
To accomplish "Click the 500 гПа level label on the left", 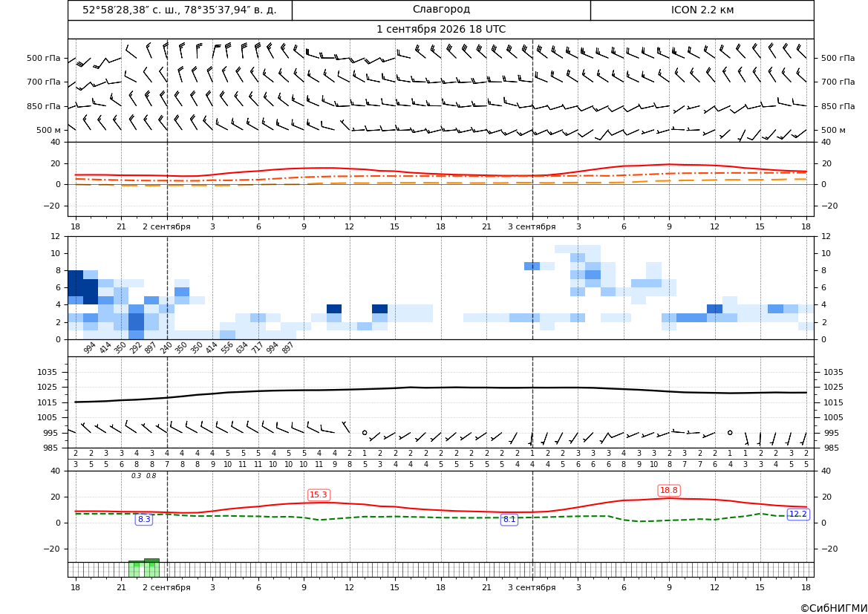I will coord(44,58).
